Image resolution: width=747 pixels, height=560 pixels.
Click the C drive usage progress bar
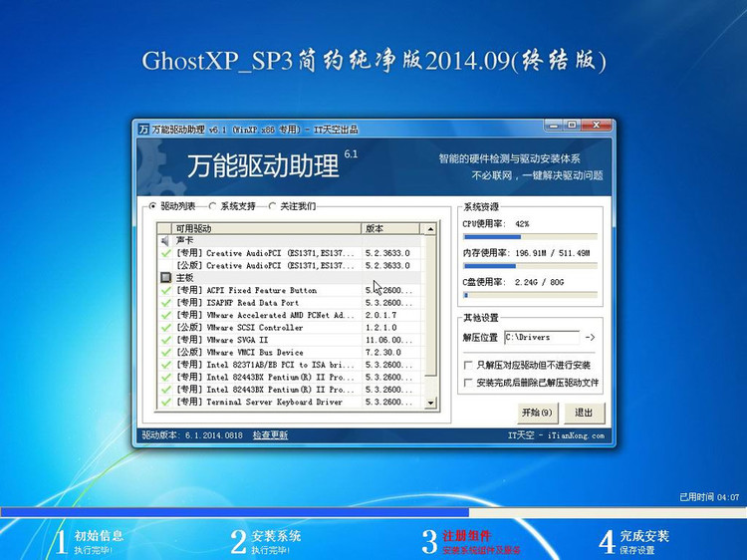tap(530, 295)
